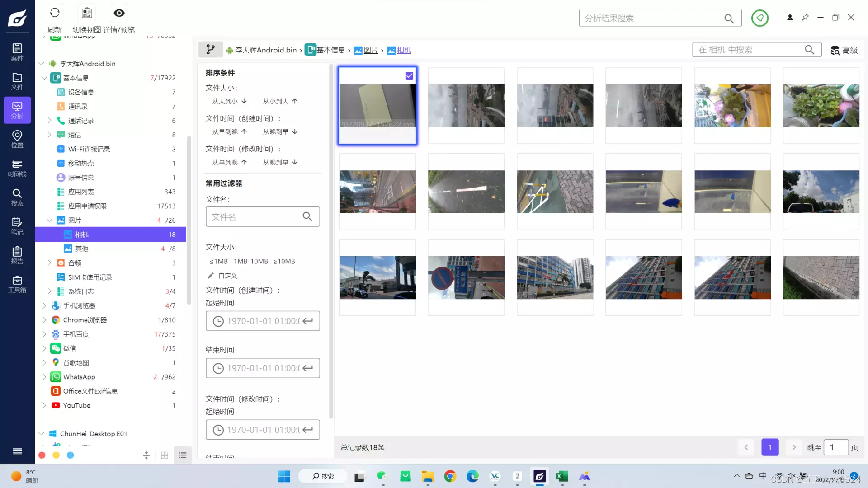Open the Report sidebar section

[x=17, y=255]
